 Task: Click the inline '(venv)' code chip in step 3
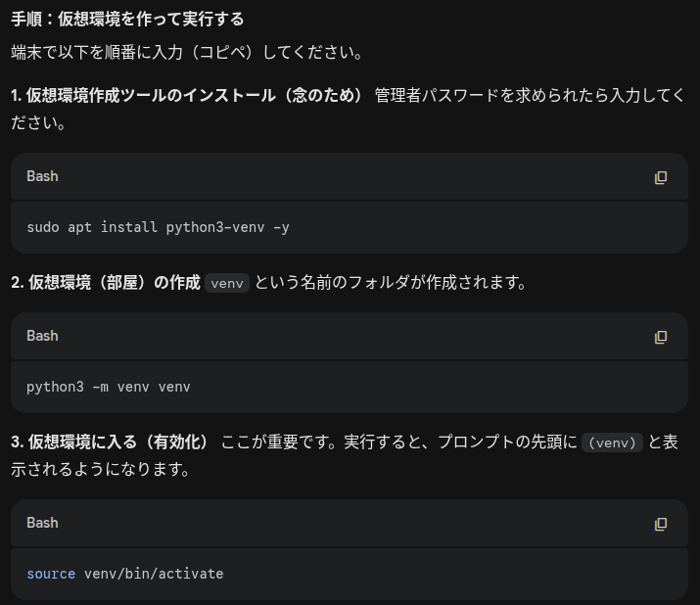tap(611, 442)
